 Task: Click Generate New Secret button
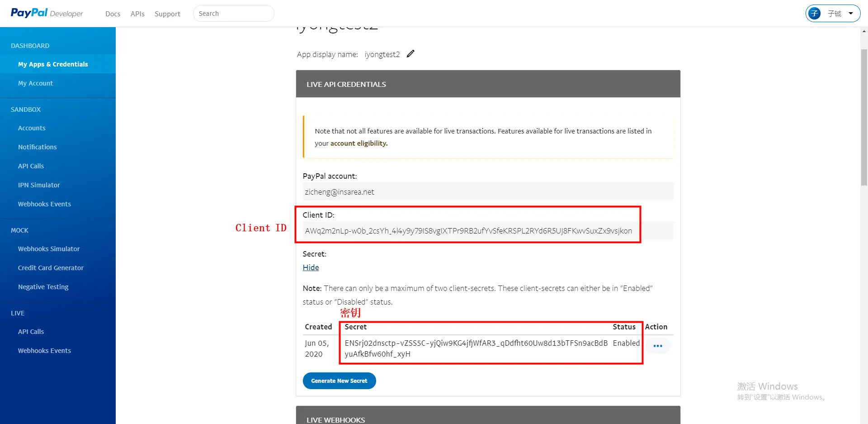(339, 381)
